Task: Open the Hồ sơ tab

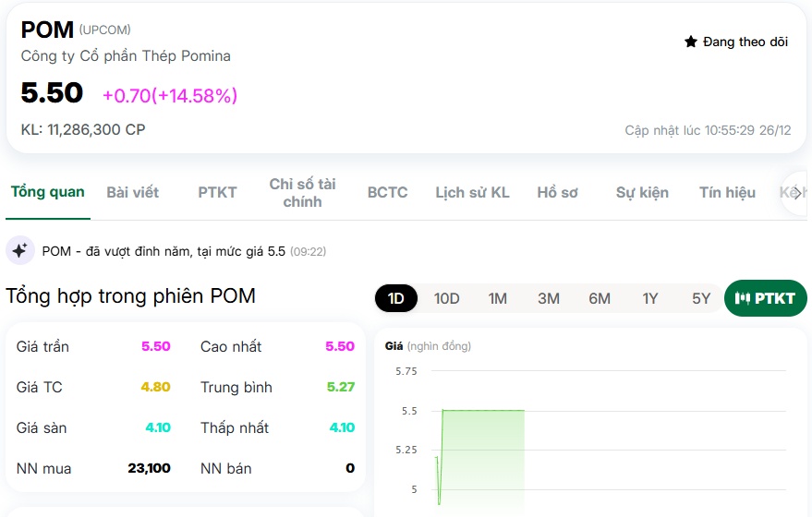Action: tap(557, 193)
